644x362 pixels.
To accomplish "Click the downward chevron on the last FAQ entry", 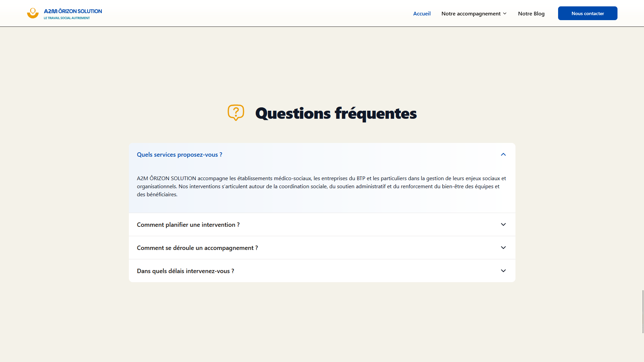I will point(503,270).
